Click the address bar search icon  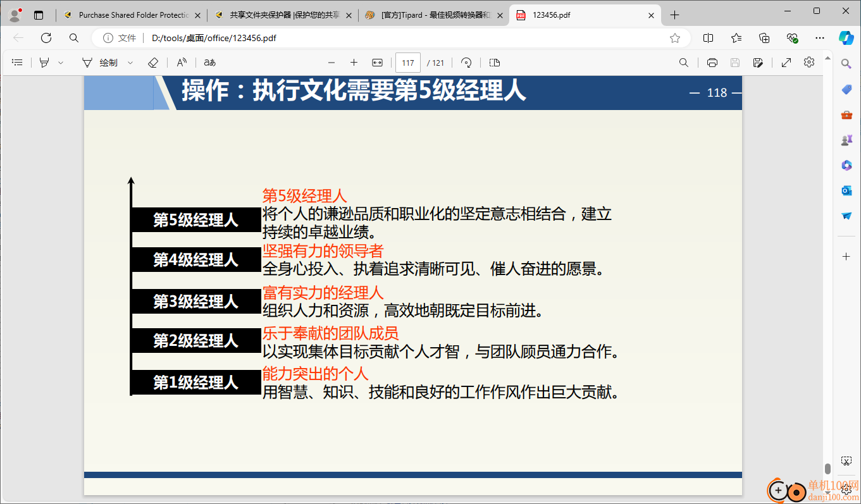click(x=74, y=38)
